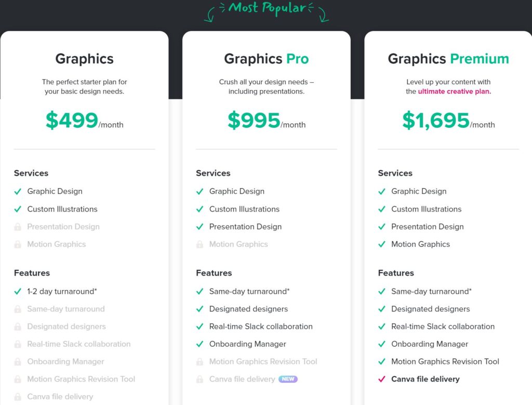Click lock icon beside Presentation Design in Graphics
The width and height of the screenshot is (532, 405).
[x=18, y=227]
